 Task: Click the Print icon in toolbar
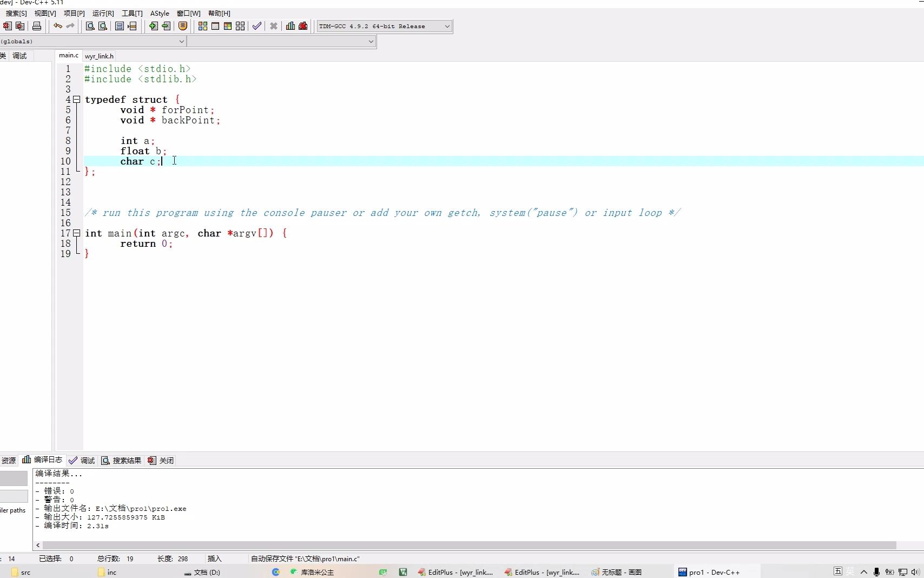point(37,26)
